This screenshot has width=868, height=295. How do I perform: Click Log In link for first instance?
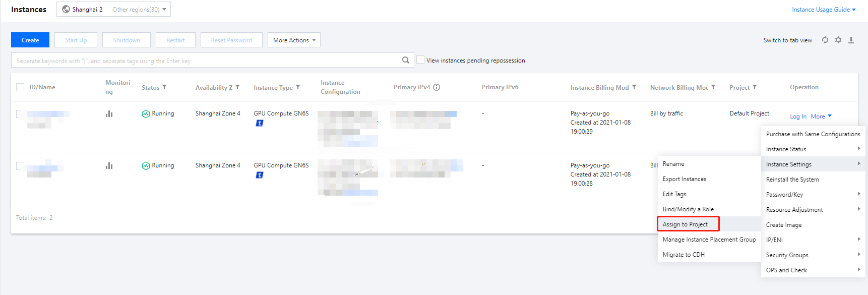[798, 116]
